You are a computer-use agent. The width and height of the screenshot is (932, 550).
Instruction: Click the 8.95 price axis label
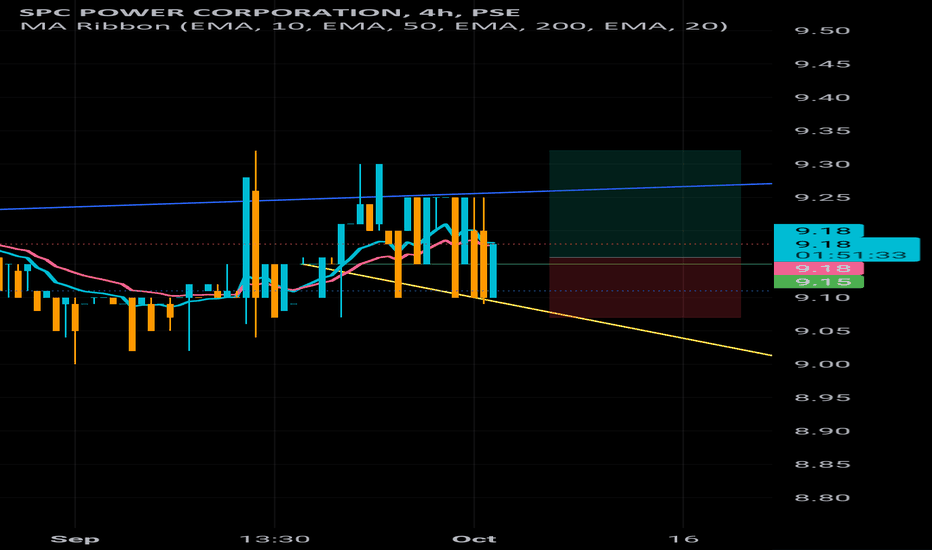coord(822,398)
